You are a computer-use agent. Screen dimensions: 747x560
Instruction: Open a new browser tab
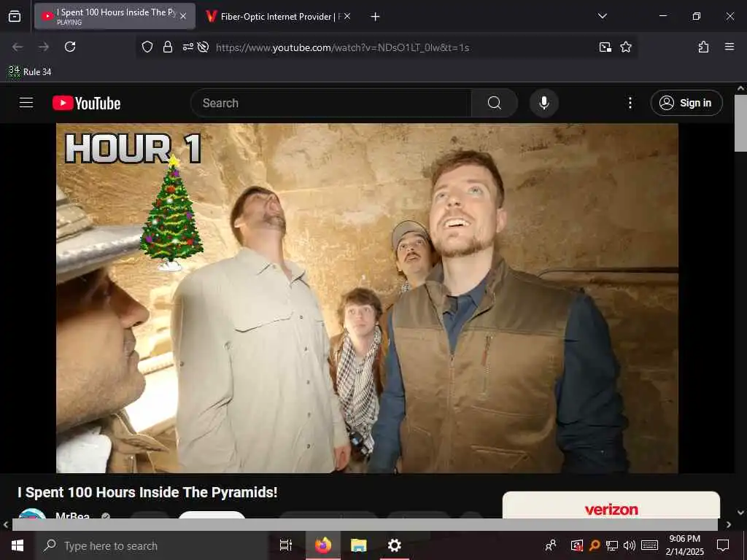(x=376, y=17)
